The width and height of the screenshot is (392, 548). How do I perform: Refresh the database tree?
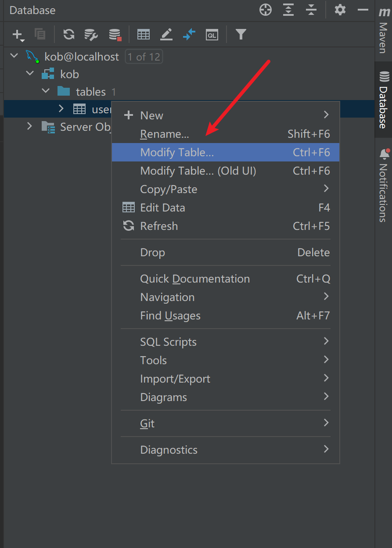tap(68, 34)
